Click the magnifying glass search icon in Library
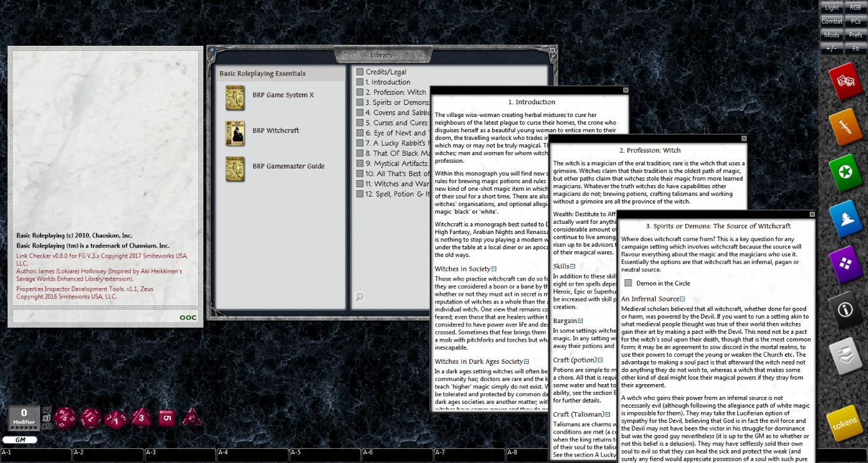This screenshot has height=463, width=868. (359, 296)
